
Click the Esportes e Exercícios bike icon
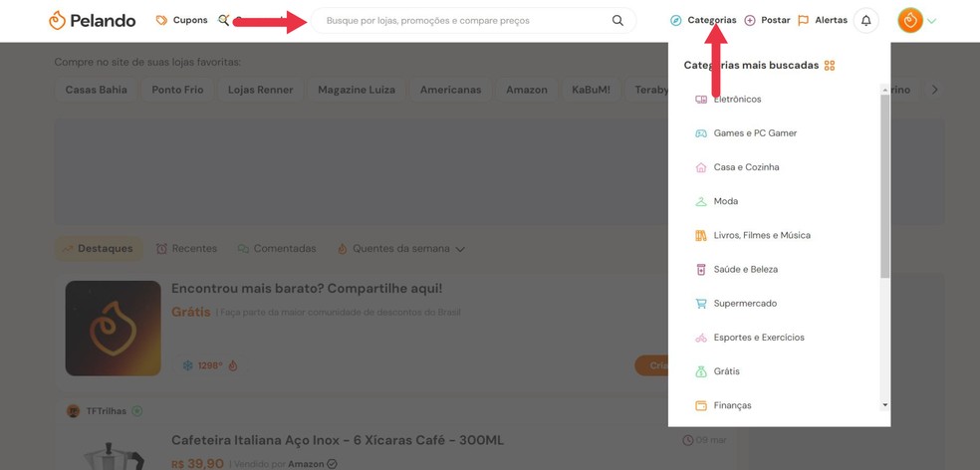[x=701, y=338]
